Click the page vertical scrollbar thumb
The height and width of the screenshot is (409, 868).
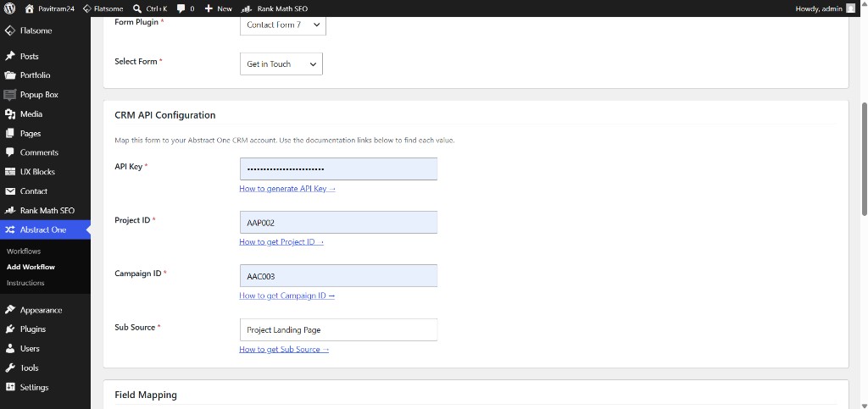[x=864, y=159]
